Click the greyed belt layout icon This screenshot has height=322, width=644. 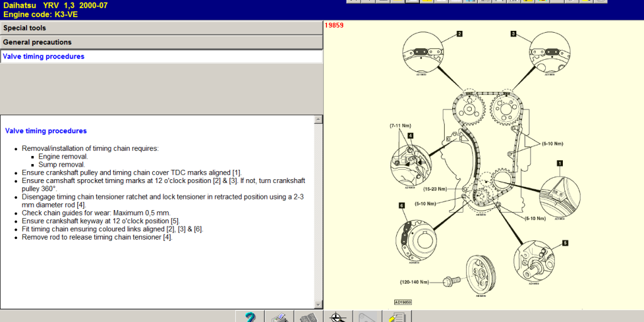pyautogui.click(x=367, y=317)
